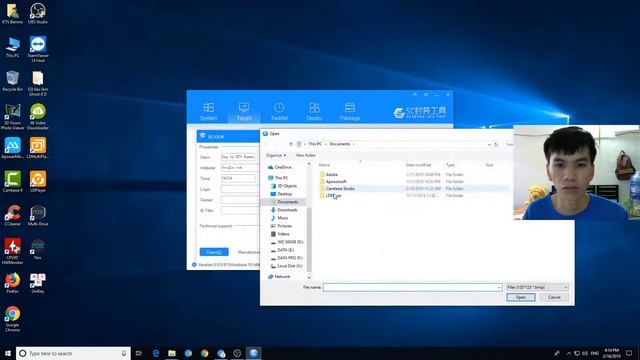Open DATA (E:) drive in navigation pane
This screenshot has height=360, width=640.
285,250
